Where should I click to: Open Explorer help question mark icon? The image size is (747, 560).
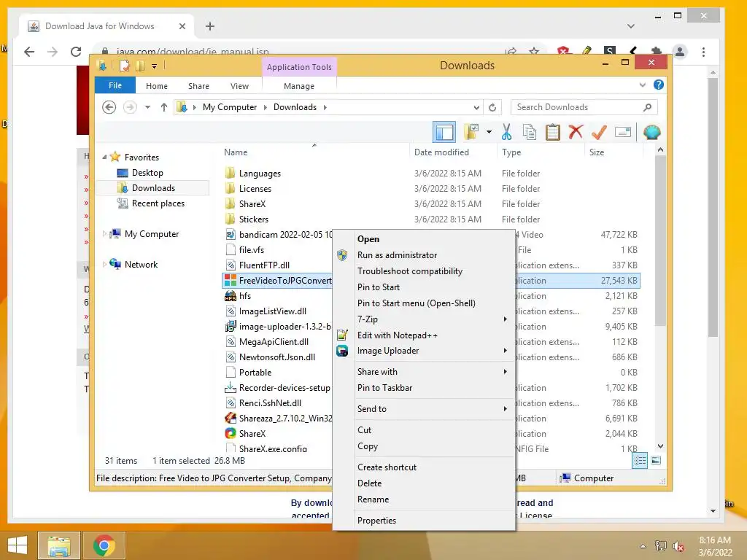pos(659,85)
